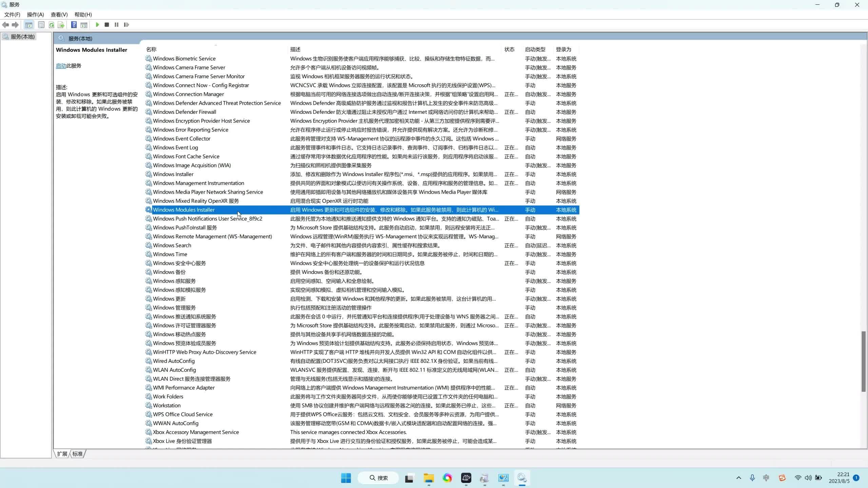Screen dimensions: 868x488
Task: Click the microphone tray icon
Action: click(x=752, y=478)
